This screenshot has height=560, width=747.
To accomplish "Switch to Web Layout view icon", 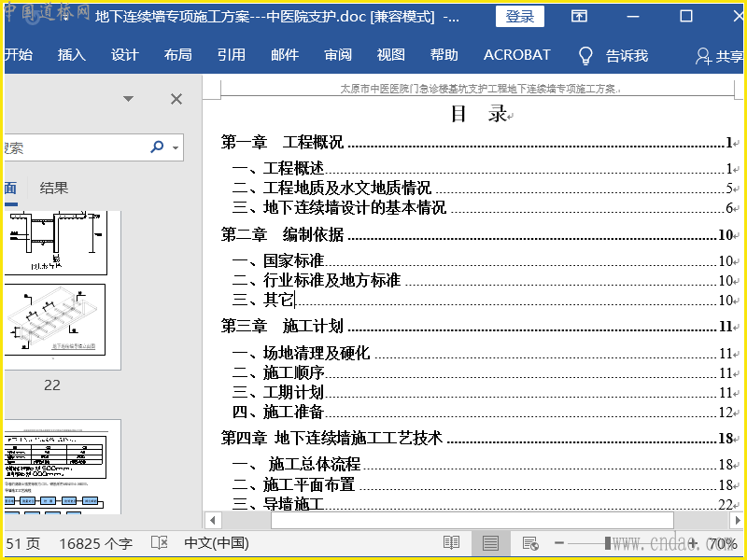I will (530, 543).
